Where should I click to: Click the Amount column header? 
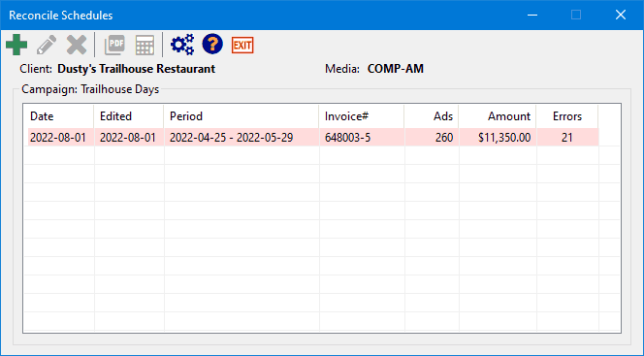point(498,116)
